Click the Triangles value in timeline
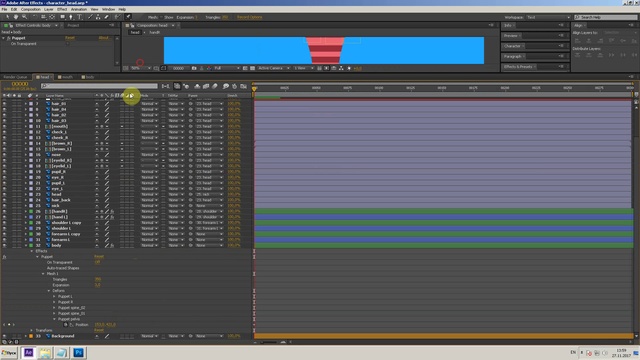 pyautogui.click(x=98, y=279)
